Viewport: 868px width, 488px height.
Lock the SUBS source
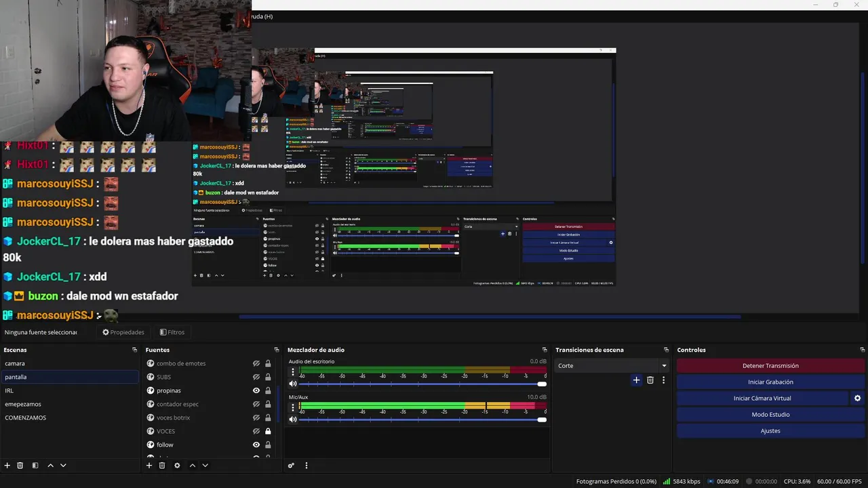point(268,377)
